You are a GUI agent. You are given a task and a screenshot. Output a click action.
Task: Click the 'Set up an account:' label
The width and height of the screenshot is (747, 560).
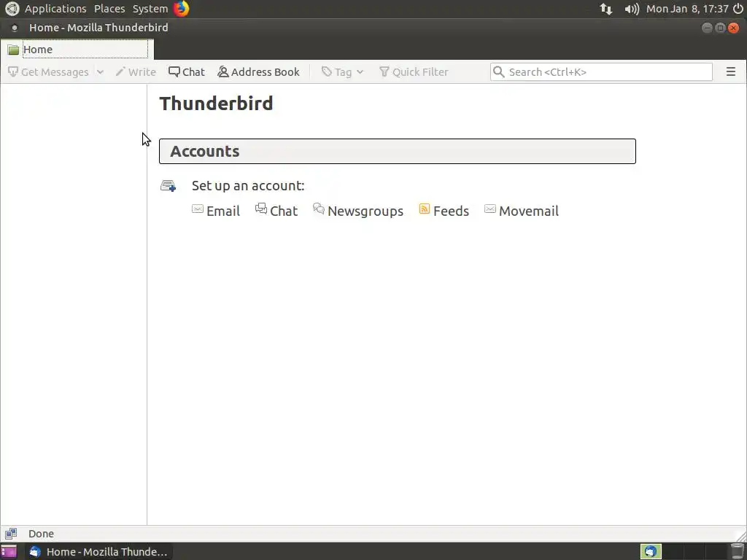click(248, 186)
